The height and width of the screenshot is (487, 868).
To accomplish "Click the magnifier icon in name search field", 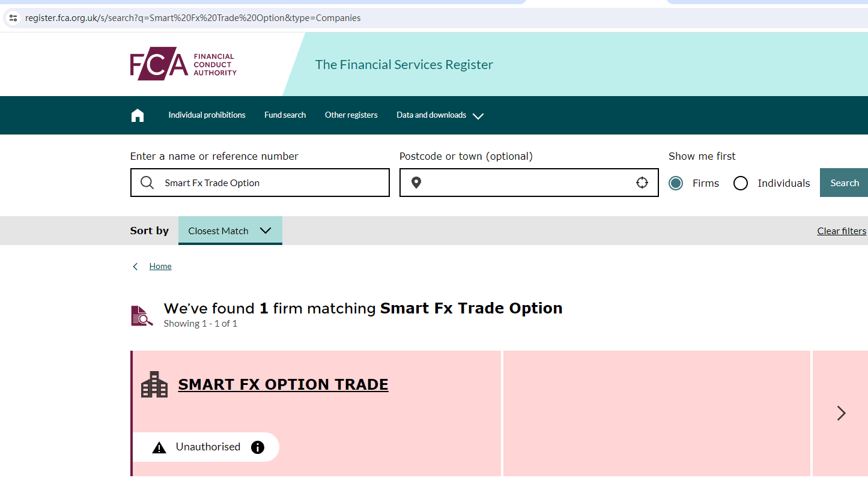I will point(147,183).
